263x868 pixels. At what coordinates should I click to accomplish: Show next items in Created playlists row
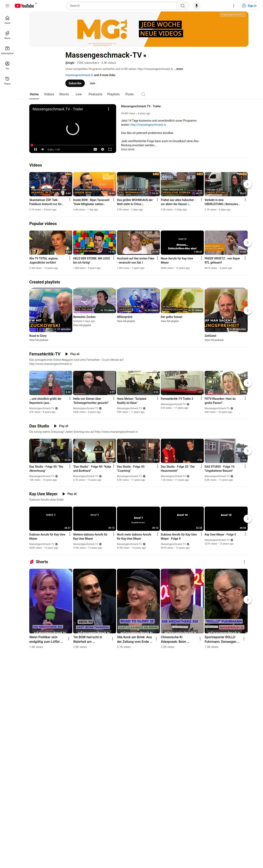(247, 311)
